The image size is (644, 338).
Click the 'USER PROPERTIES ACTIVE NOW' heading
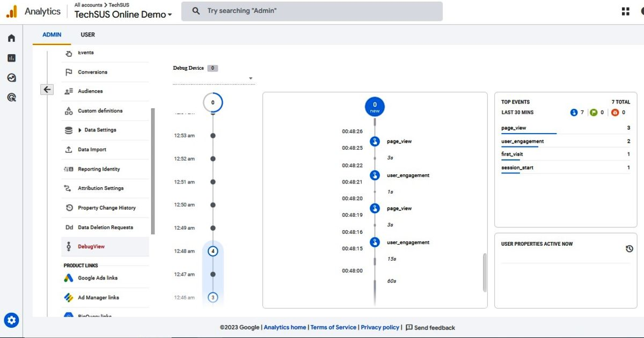point(537,244)
